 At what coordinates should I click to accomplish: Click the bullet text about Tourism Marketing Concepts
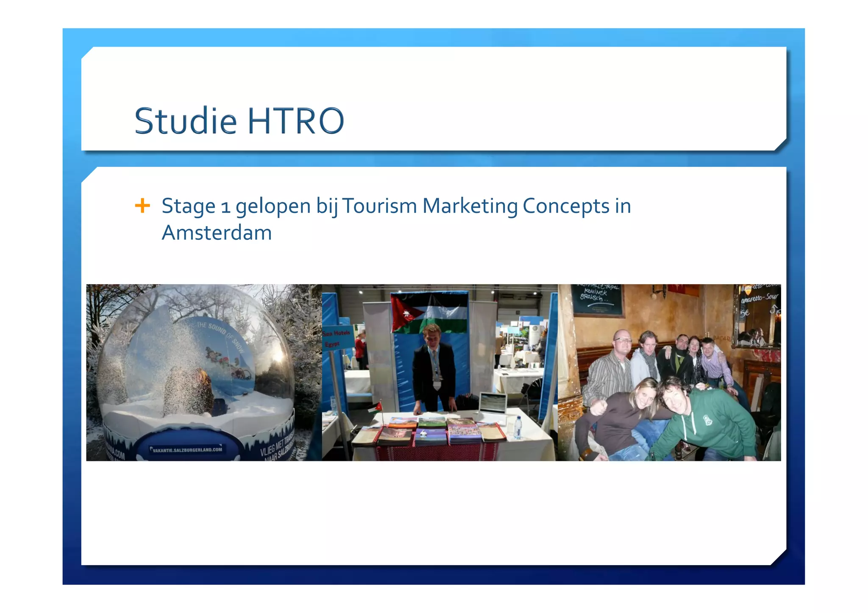pos(396,206)
